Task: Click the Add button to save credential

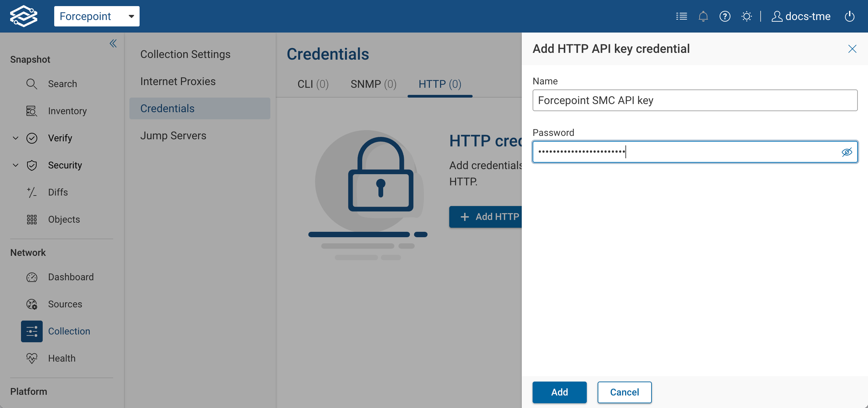Action: [559, 392]
